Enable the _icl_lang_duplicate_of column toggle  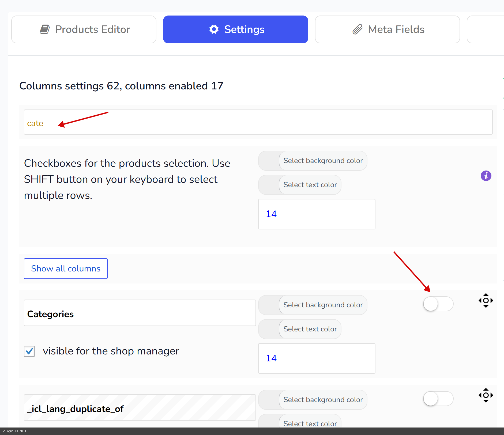tap(438, 399)
